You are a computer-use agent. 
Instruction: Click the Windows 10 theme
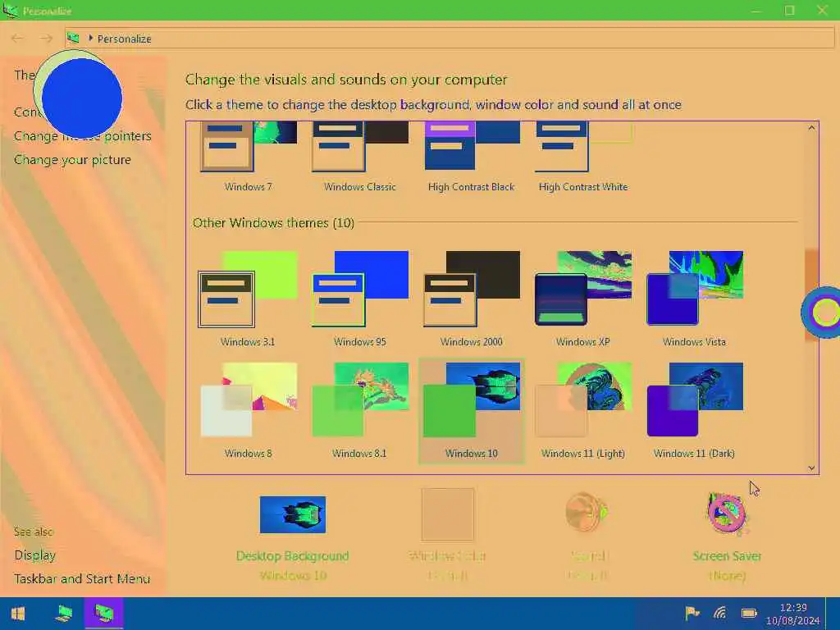click(x=472, y=411)
